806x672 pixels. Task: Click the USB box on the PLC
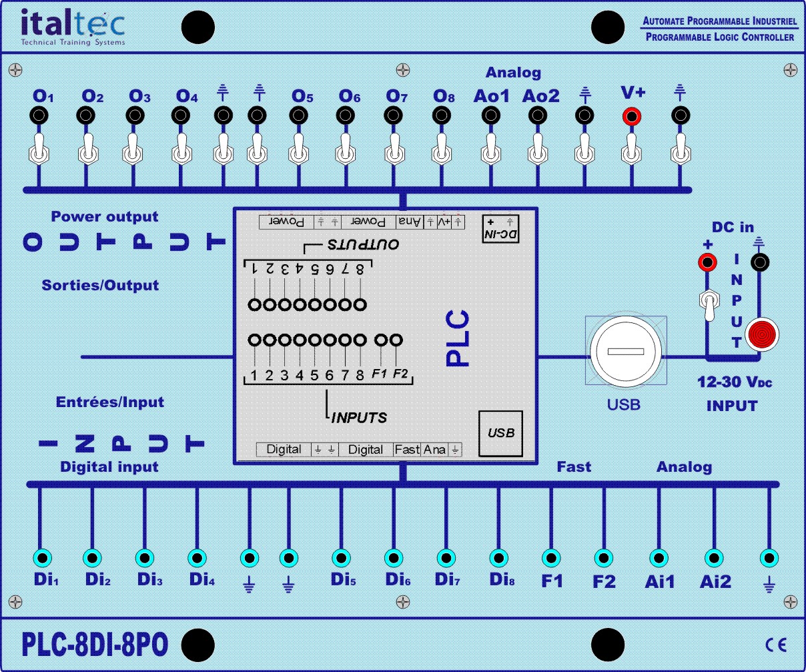pos(500,432)
